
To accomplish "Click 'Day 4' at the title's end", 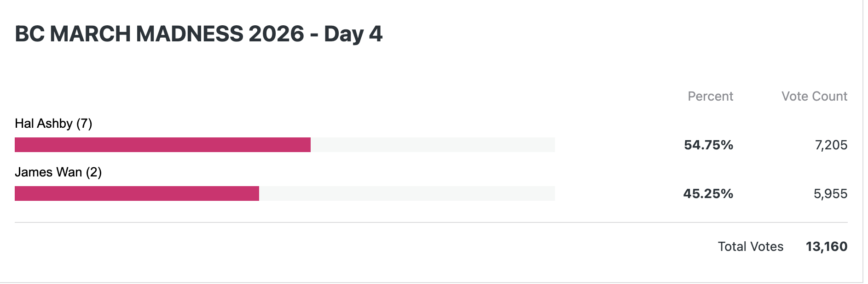I will [353, 34].
